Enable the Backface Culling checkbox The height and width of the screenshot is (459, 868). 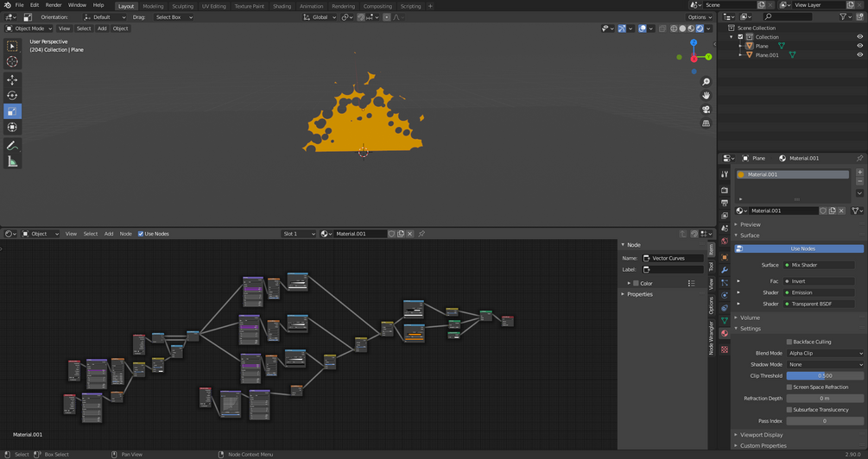click(789, 342)
